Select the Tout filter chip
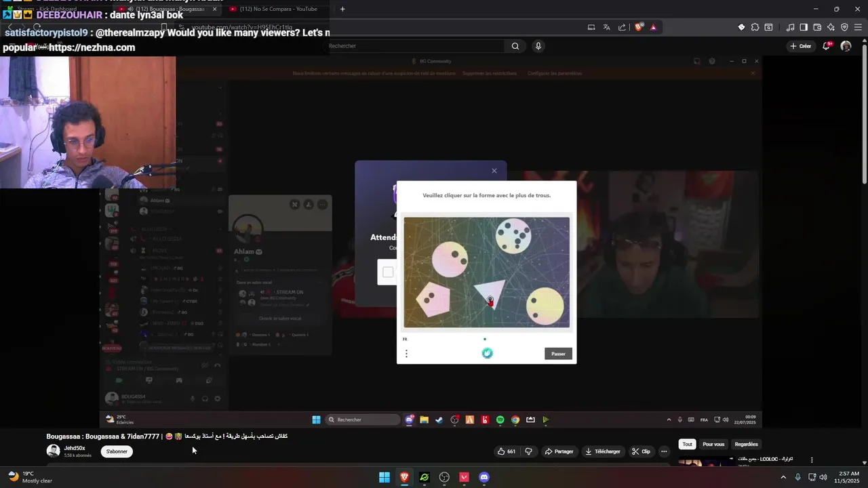Viewport: 868px width, 488px height. click(687, 444)
